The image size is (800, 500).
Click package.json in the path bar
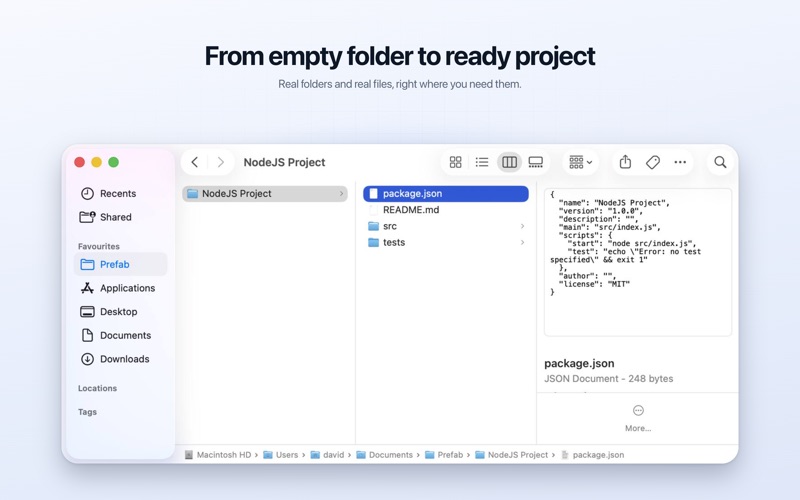[x=592, y=455]
